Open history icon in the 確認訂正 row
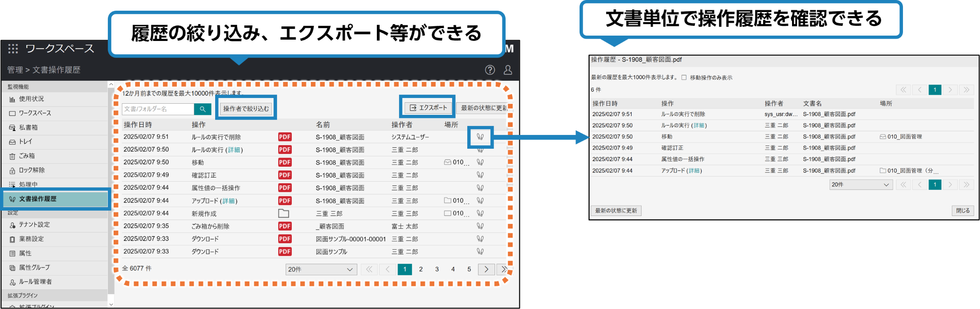 point(480,175)
